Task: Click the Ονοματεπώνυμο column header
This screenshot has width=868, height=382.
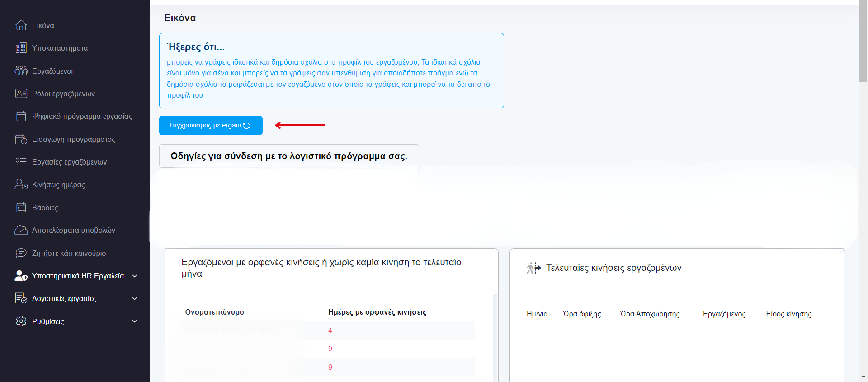Action: click(214, 312)
